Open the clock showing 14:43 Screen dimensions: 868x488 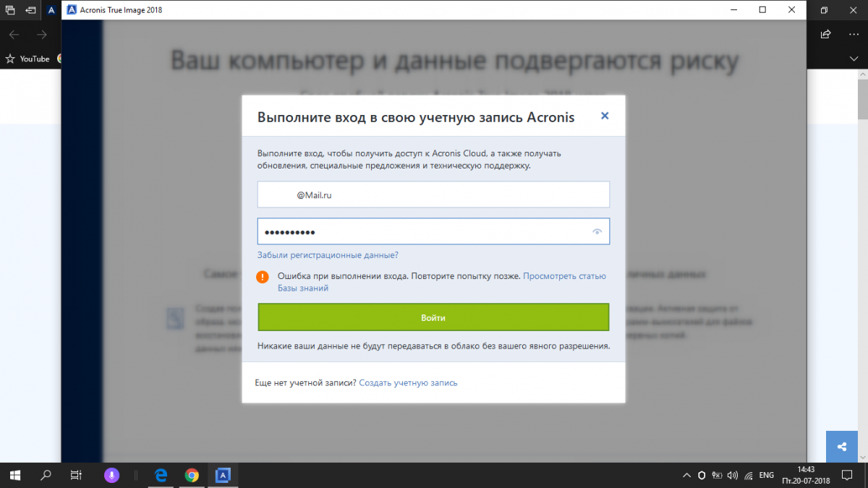click(806, 475)
